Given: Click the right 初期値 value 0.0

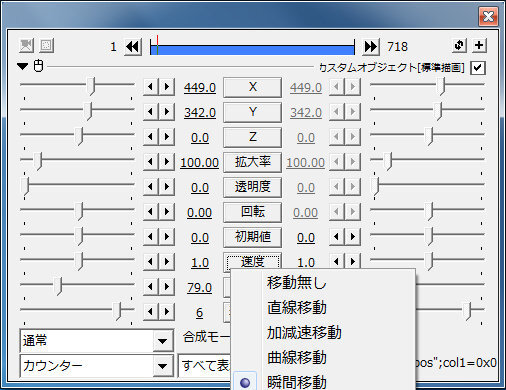Looking at the screenshot, I should 306,238.
